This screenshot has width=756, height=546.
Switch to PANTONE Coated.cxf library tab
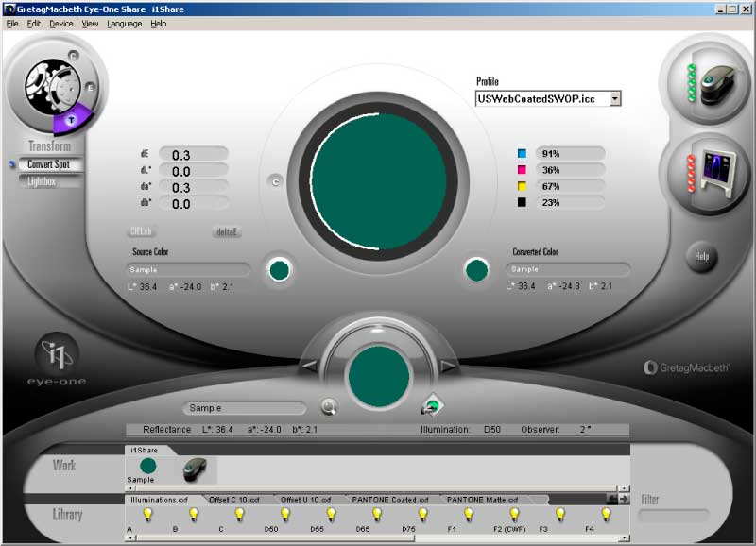tap(390, 500)
